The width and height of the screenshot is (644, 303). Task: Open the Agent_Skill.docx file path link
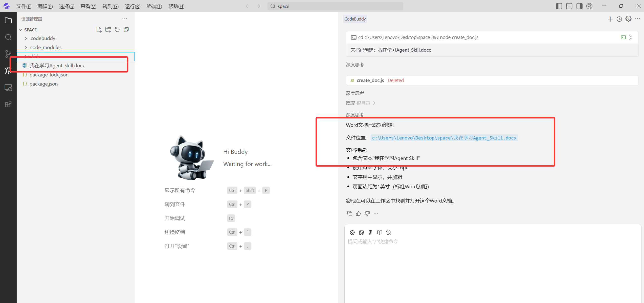point(444,138)
